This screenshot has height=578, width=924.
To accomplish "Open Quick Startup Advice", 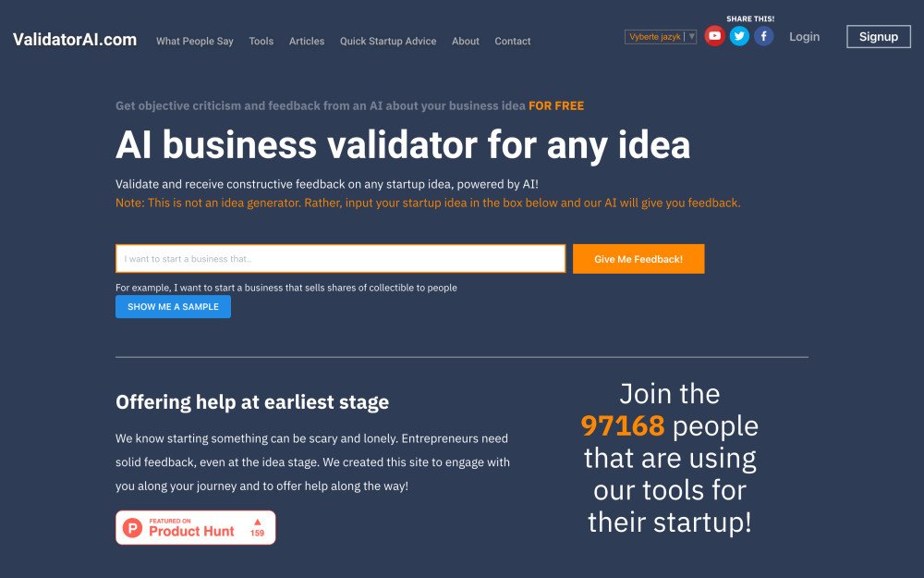I will pos(388,41).
